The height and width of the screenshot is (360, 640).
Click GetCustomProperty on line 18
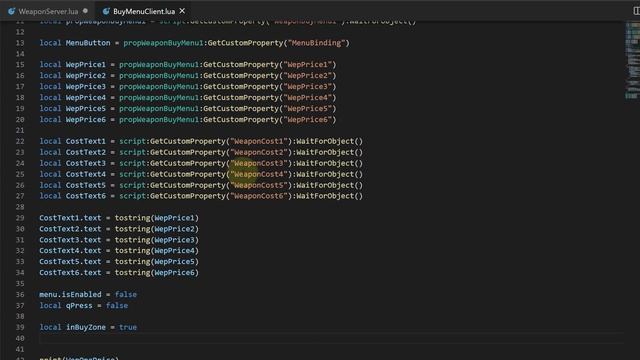coord(241,98)
